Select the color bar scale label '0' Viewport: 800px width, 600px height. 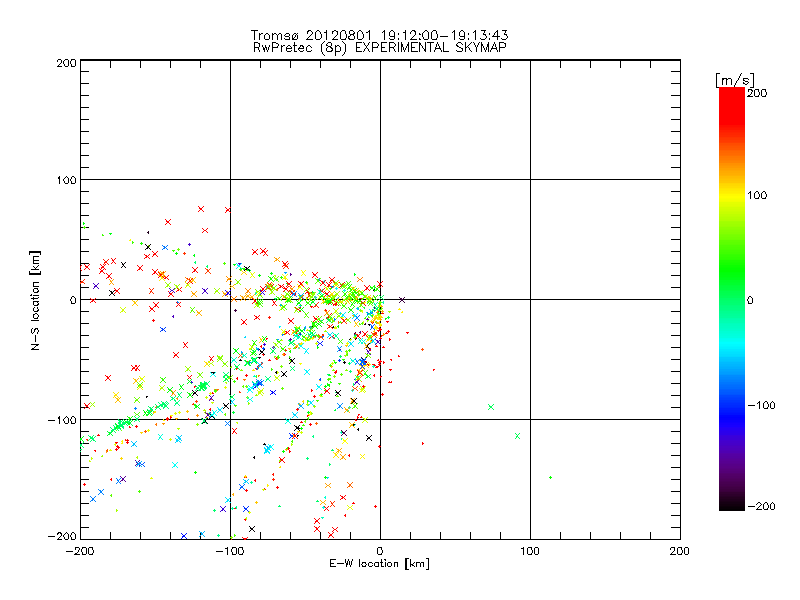pos(750,300)
